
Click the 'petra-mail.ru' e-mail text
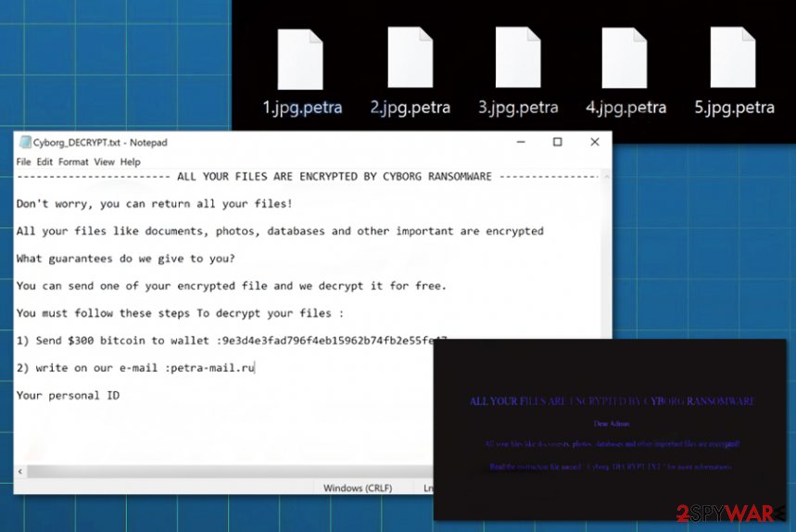coord(212,368)
